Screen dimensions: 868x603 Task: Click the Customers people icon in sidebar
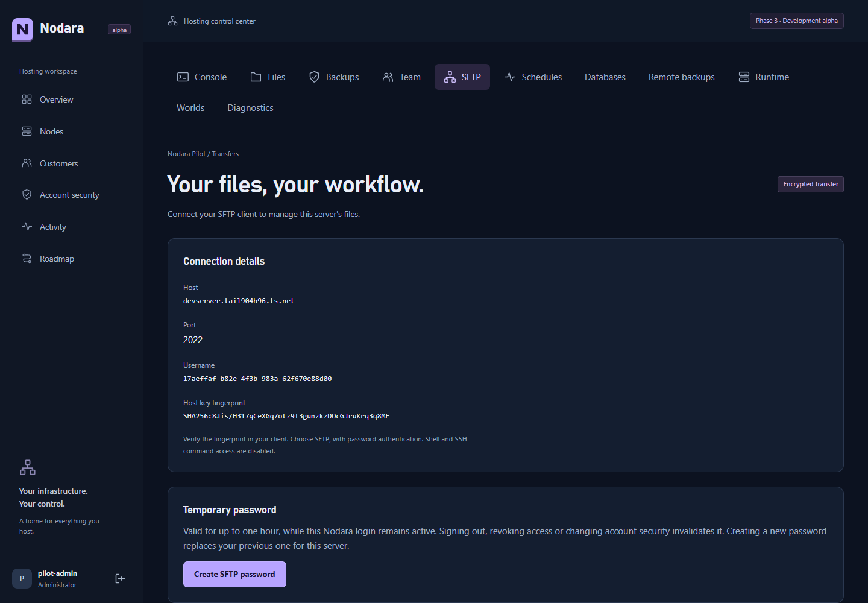pyautogui.click(x=27, y=163)
